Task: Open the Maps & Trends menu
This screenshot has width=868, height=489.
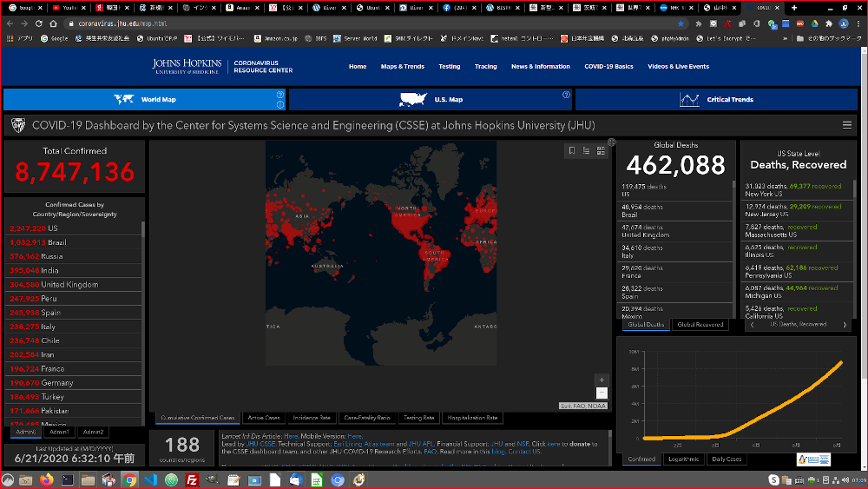Action: coord(403,67)
